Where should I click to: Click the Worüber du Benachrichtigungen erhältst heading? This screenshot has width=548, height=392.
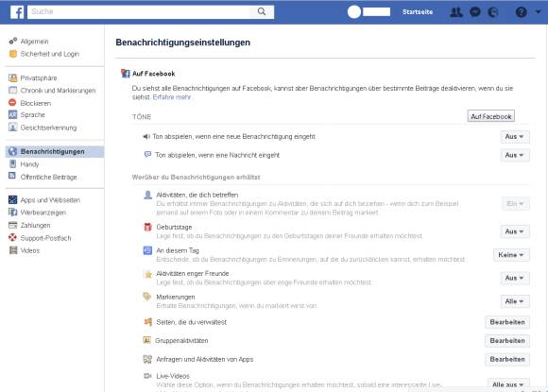click(197, 178)
